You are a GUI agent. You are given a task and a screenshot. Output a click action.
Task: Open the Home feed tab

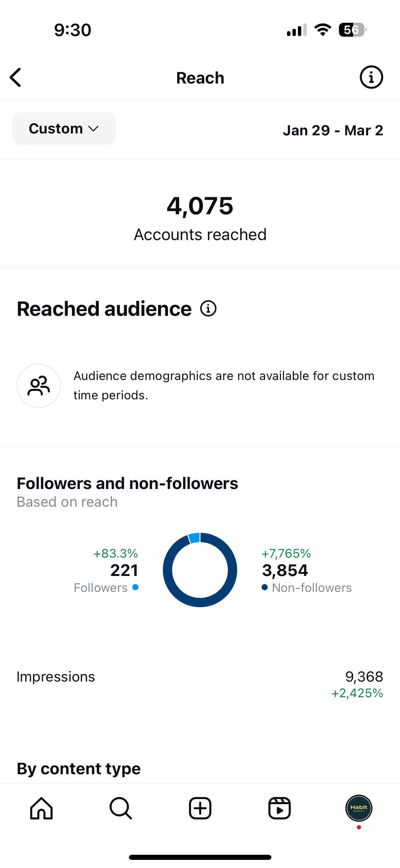(41, 808)
